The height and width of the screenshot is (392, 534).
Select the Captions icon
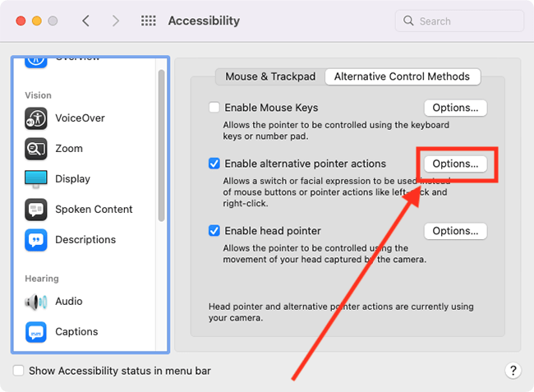(36, 332)
